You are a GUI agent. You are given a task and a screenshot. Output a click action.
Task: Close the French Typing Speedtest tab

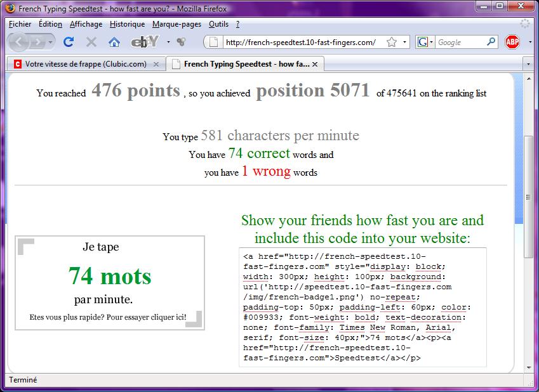pos(315,64)
